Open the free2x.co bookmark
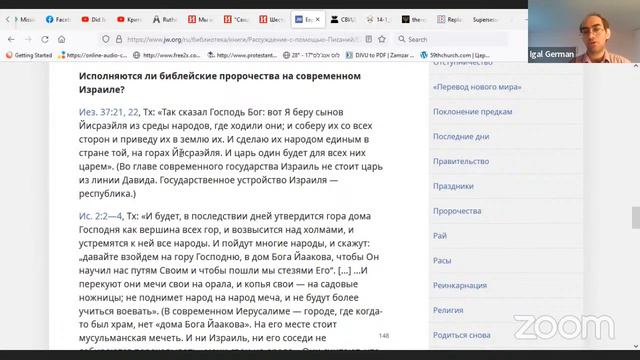 coord(167,55)
